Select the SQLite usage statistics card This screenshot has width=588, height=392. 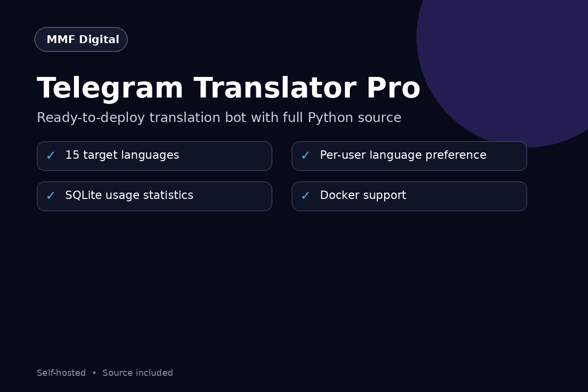[154, 196]
